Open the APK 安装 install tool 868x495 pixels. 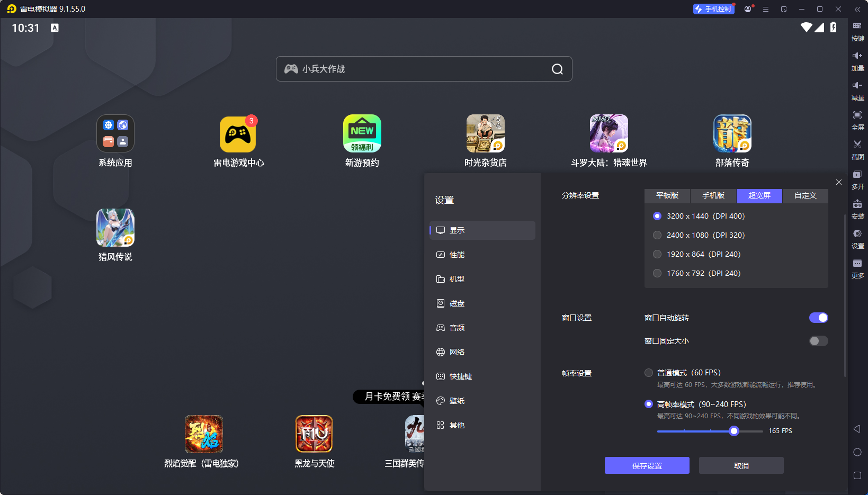[x=858, y=209]
